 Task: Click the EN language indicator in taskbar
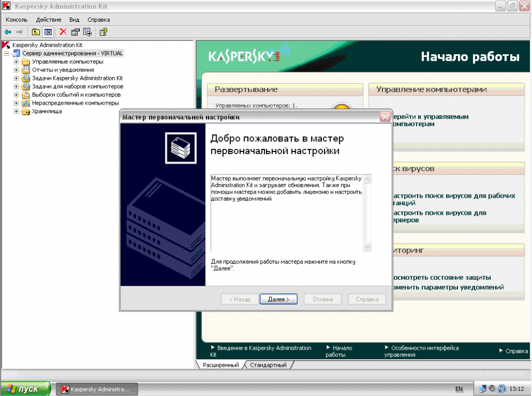pyautogui.click(x=459, y=389)
